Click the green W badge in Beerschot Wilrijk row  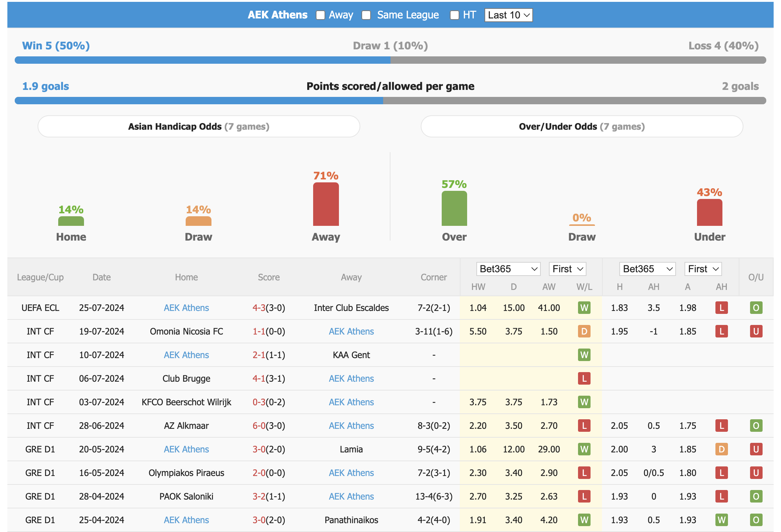[584, 402]
